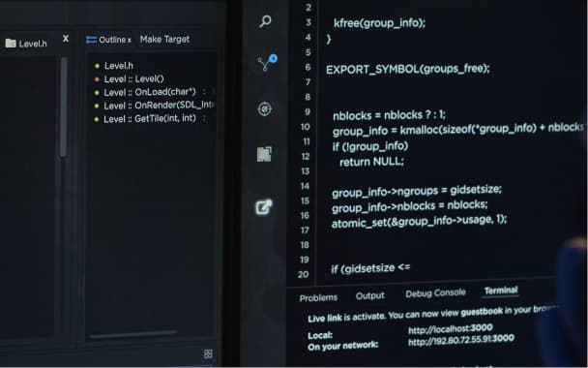Click the atomic_set(&group_info->usage, 1); line

[x=420, y=221]
